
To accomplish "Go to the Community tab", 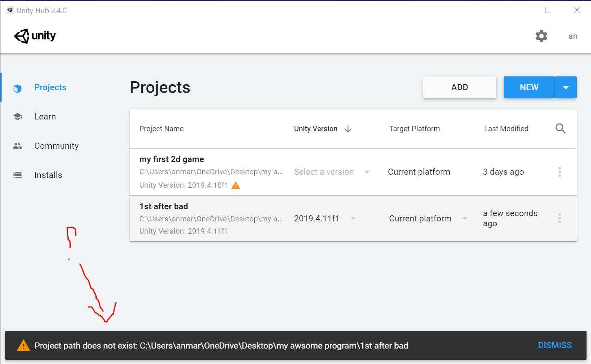I will (56, 146).
